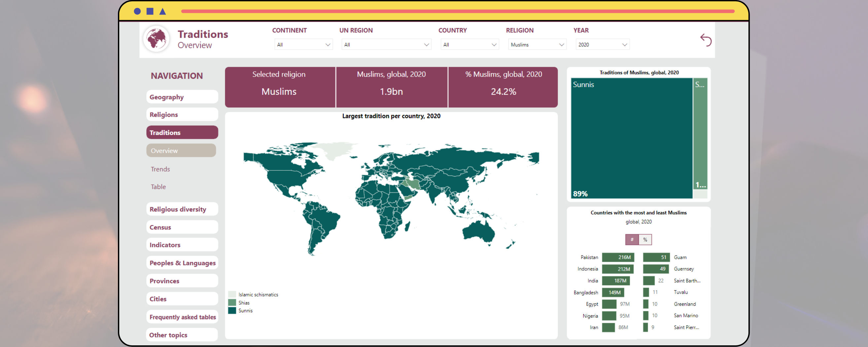Viewport: 868px width, 347px height.
Task: Click the blue square icon in title bar
Action: (150, 12)
